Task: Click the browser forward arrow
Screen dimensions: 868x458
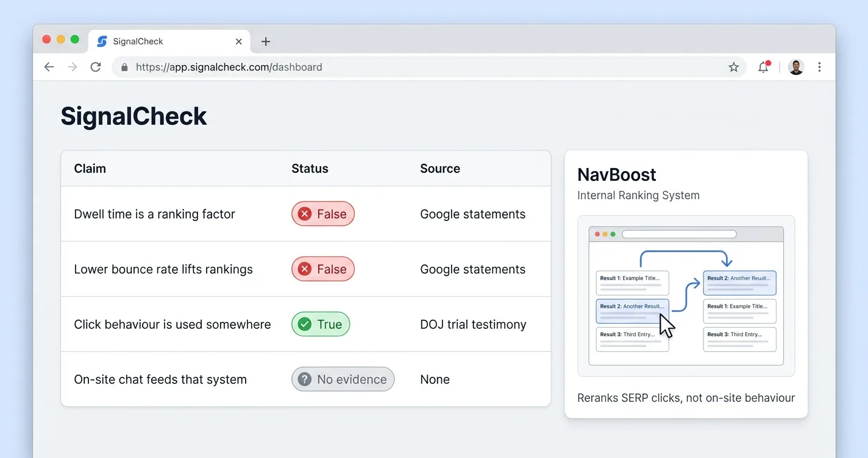Action: [x=73, y=67]
